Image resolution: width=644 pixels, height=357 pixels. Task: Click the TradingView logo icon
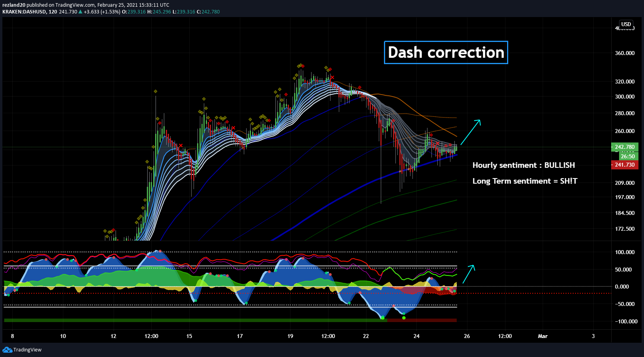7,349
